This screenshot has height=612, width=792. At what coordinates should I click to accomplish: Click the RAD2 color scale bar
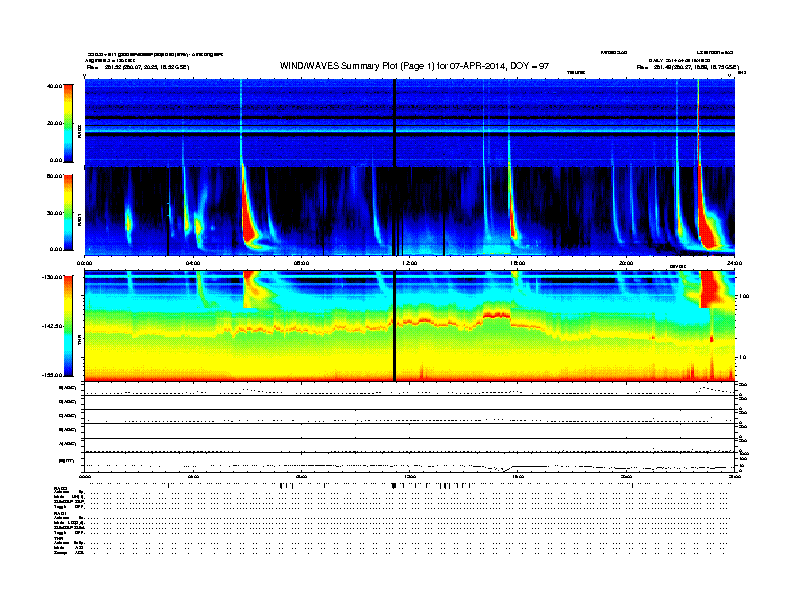coord(67,123)
